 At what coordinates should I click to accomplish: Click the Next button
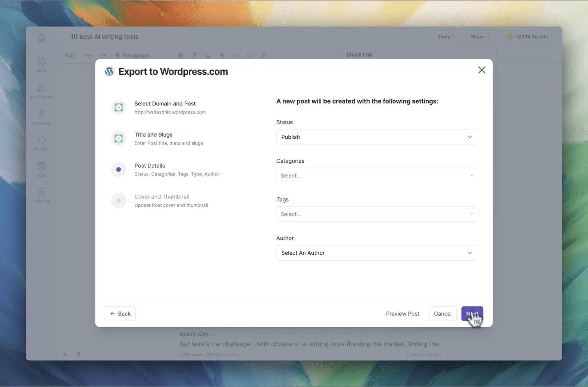click(x=472, y=314)
